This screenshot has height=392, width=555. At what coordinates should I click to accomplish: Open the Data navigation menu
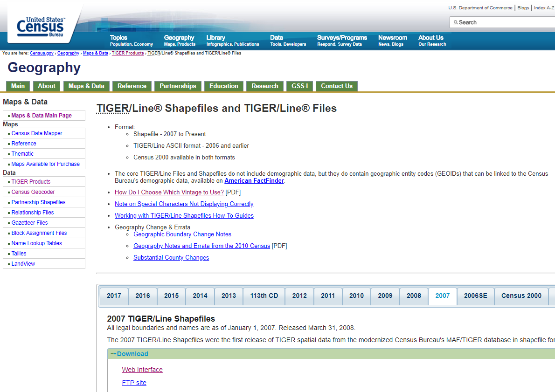pyautogui.click(x=288, y=41)
